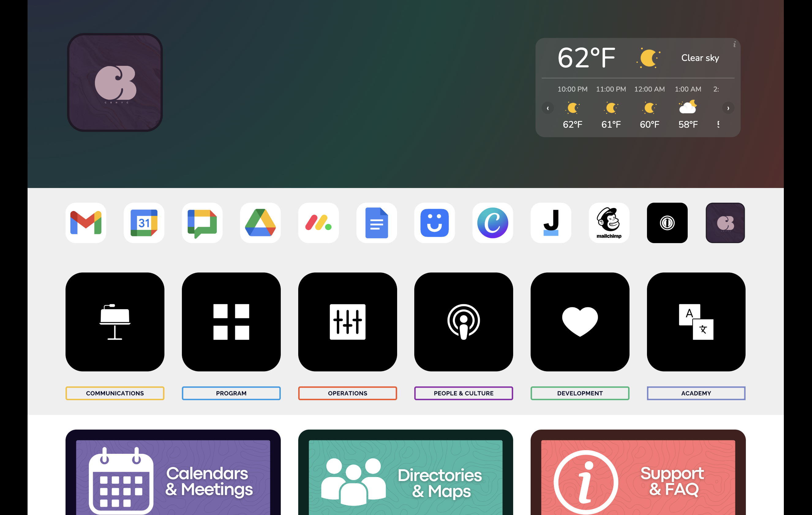Open the People & Culture podcast tile
The height and width of the screenshot is (515, 812).
(x=463, y=321)
